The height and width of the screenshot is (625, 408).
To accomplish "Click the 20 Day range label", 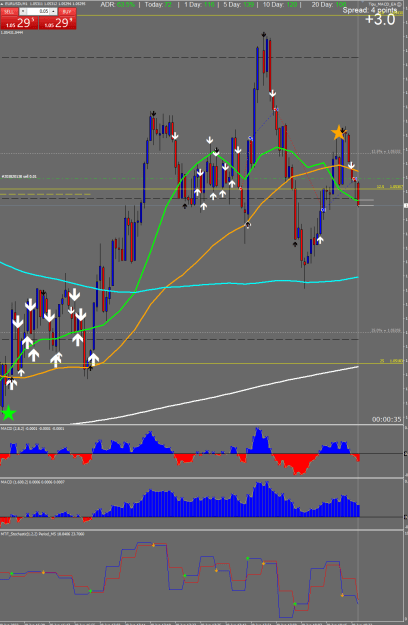I will click(329, 5).
